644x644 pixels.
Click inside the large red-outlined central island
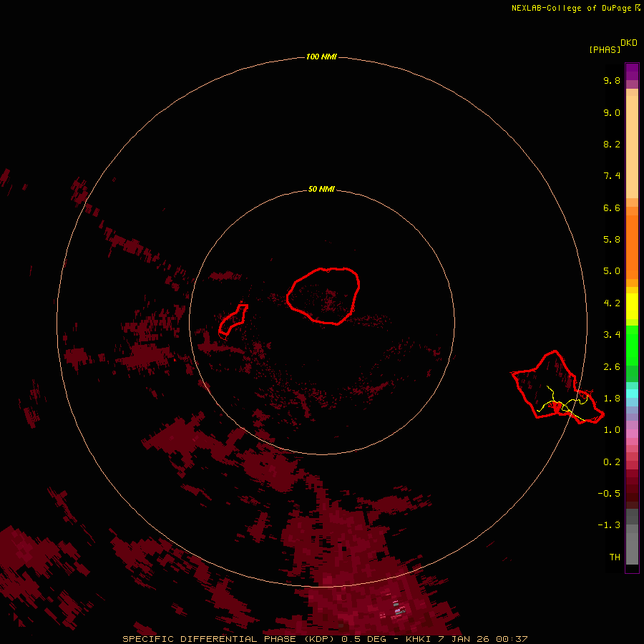(x=323, y=296)
